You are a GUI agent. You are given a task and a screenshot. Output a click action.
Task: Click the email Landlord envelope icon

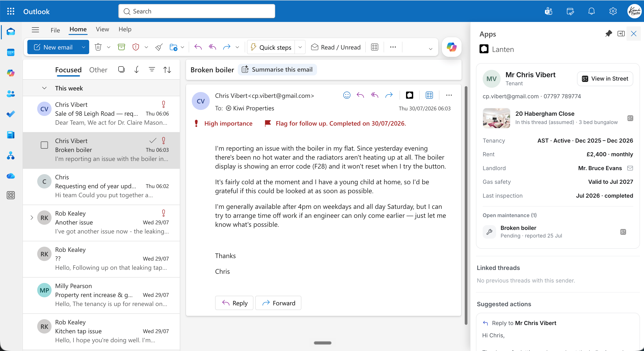coord(630,168)
